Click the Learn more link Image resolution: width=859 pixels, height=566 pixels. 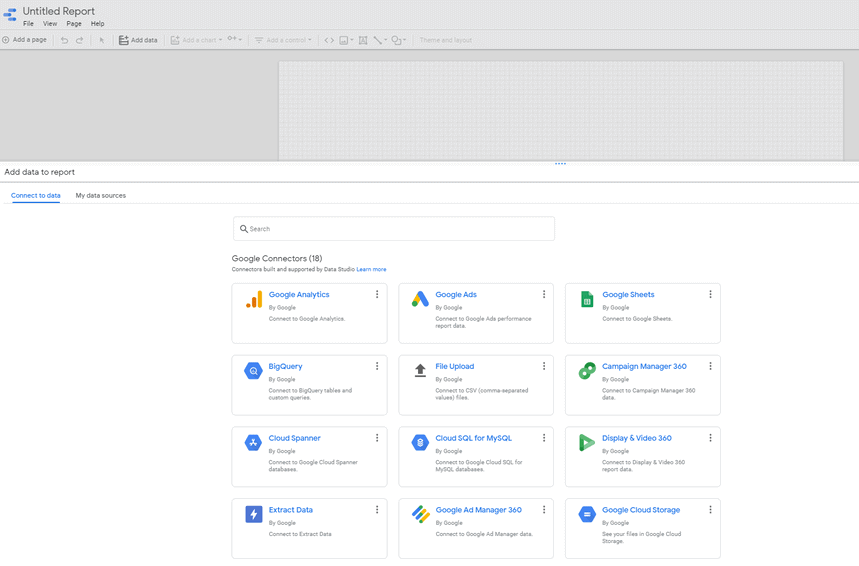(371, 269)
